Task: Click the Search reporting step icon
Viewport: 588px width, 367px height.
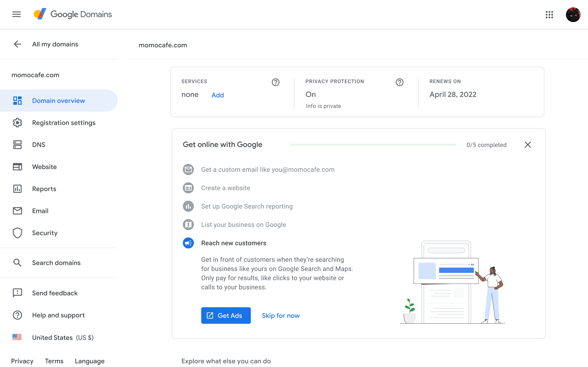Action: (188, 206)
